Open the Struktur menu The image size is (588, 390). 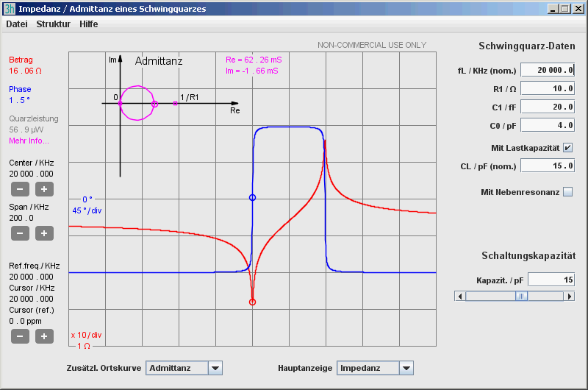pos(53,24)
